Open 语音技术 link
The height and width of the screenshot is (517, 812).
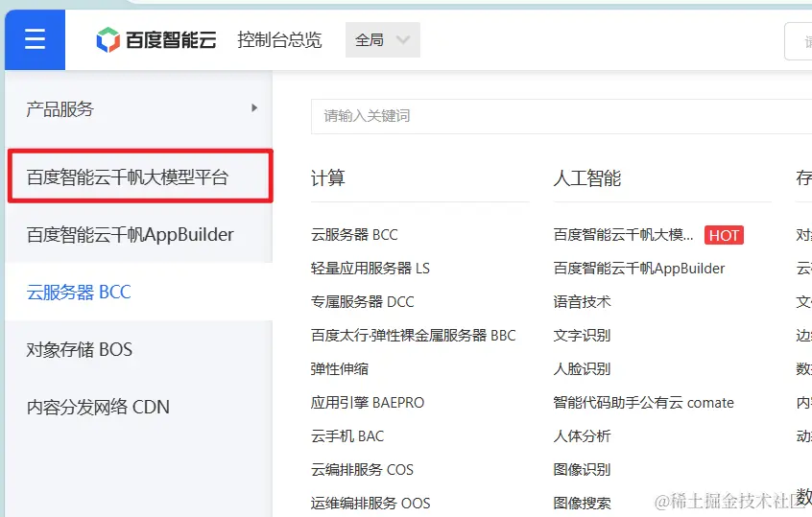pyautogui.click(x=582, y=302)
